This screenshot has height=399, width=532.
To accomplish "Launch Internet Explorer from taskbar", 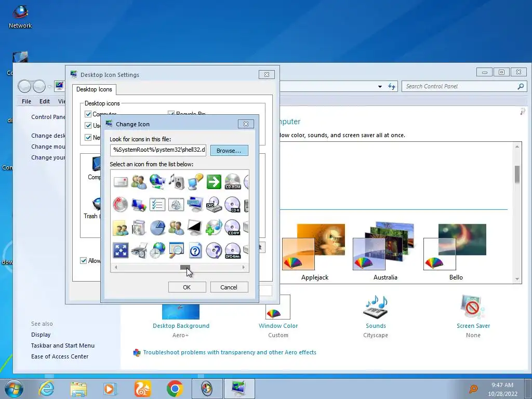I will 46,389.
